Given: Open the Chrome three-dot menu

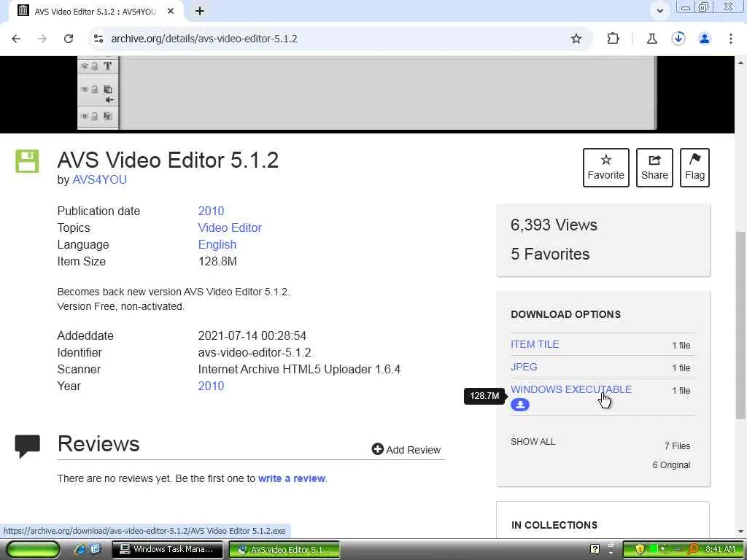Looking at the screenshot, I should coord(731,39).
